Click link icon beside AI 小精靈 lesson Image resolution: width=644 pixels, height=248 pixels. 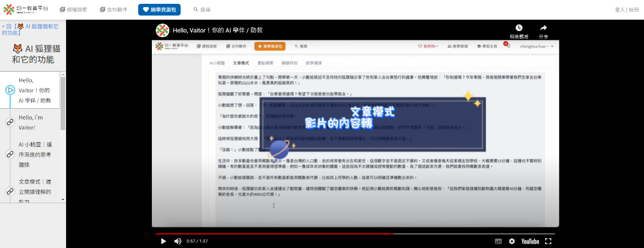[x=10, y=155]
